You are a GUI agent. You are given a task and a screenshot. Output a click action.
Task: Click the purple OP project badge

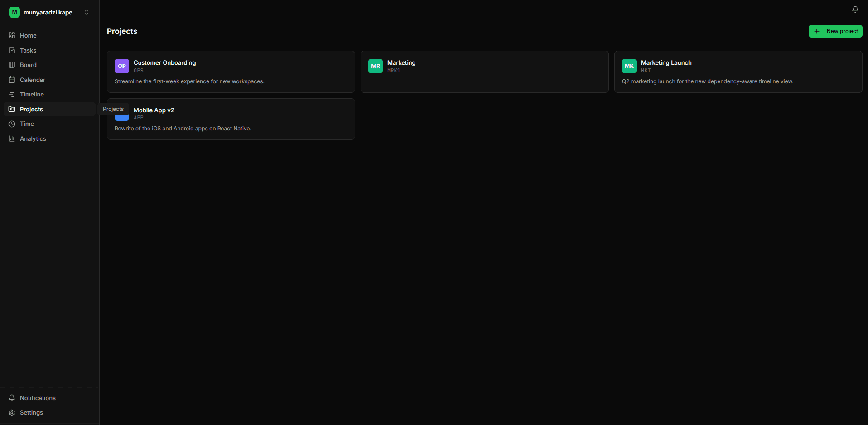coord(122,66)
